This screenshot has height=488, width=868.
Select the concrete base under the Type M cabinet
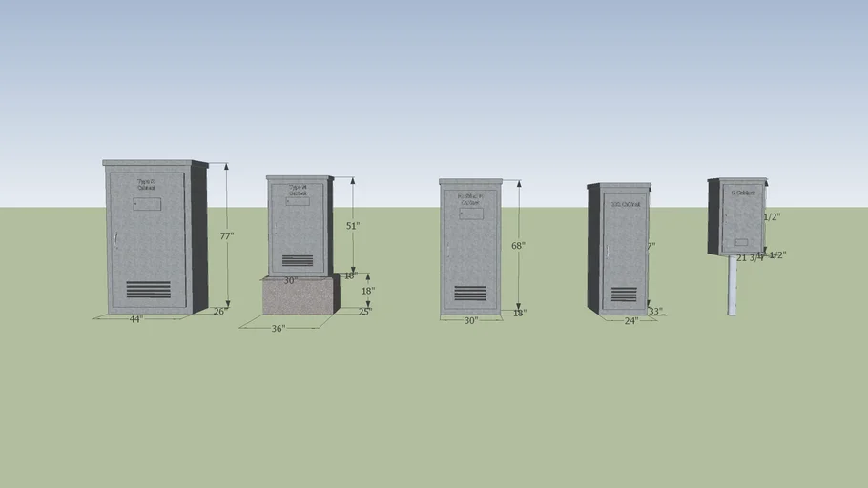click(300, 295)
